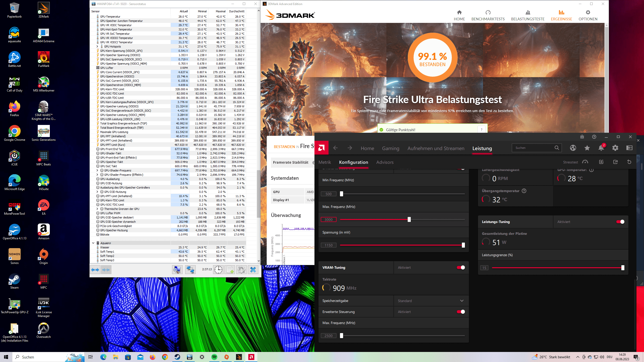This screenshot has height=362, width=644.
Task: Go back in AMD Software navigation
Action: pyautogui.click(x=335, y=148)
